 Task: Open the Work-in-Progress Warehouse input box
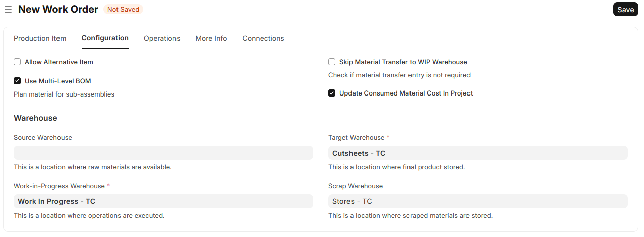163,201
